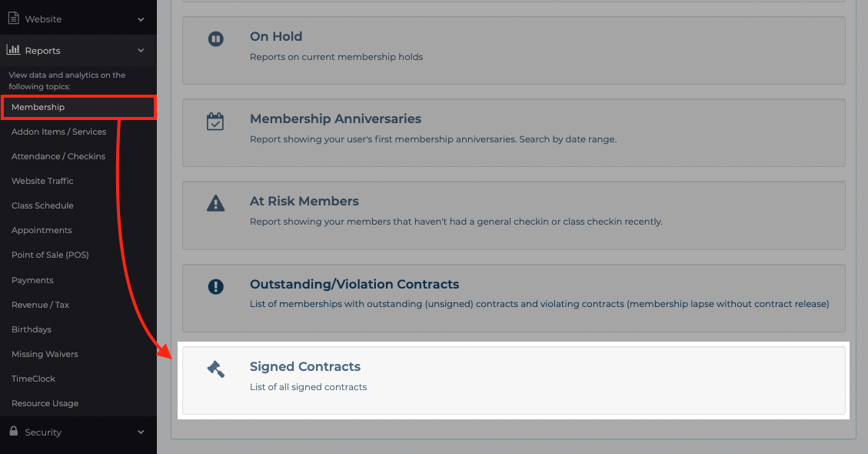Viewport: 868px width, 454px height.
Task: Open the Outstanding/Violation Contracts report link
Action: [x=354, y=284]
